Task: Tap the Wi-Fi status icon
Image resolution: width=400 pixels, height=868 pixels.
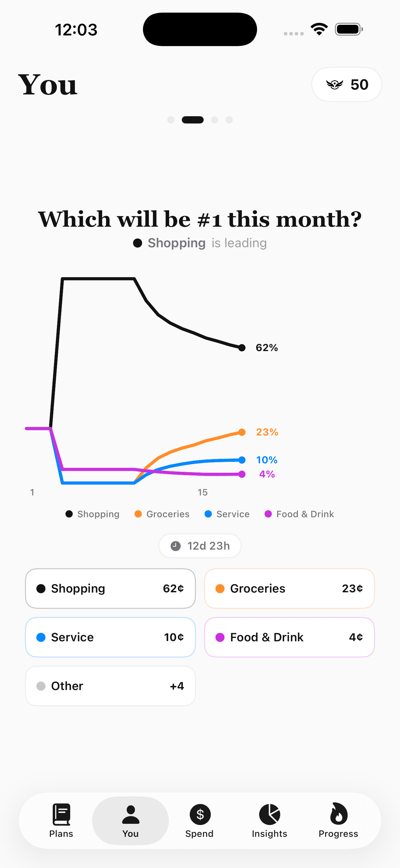Action: pos(319,29)
